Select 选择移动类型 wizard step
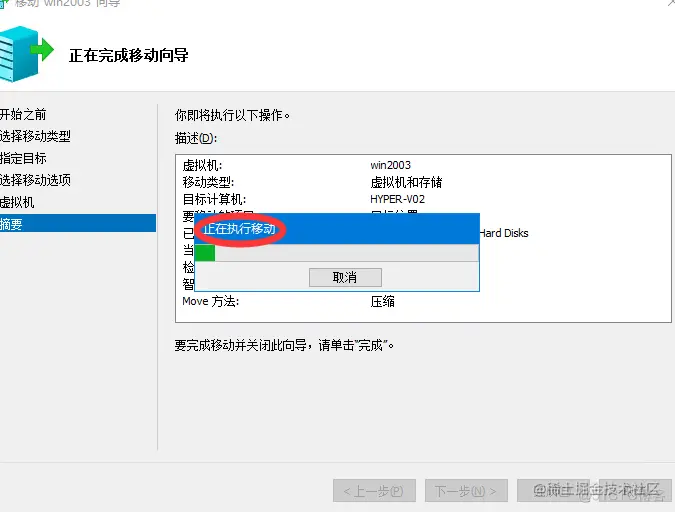This screenshot has height=512, width=675. click(35, 137)
